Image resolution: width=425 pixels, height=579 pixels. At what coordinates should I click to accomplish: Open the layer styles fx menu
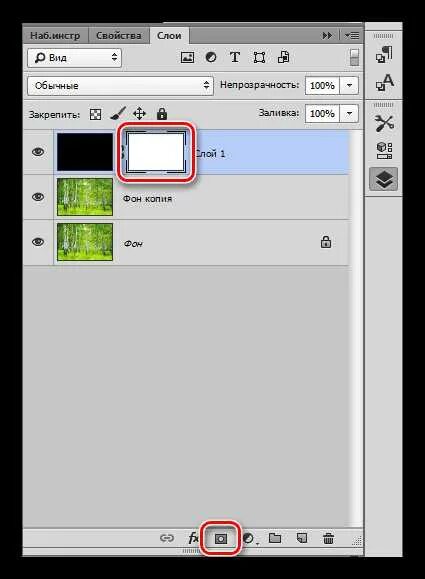193,538
